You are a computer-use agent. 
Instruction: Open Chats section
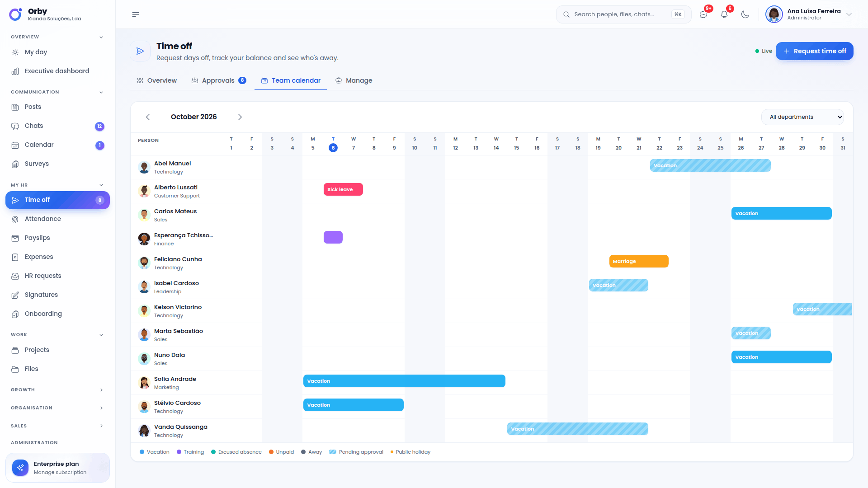pos(57,126)
